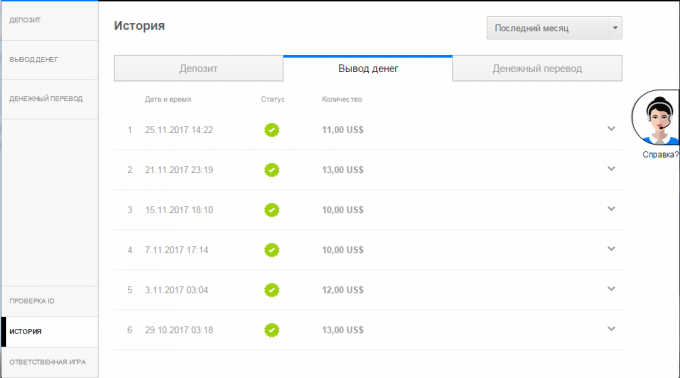Open the Последний месяц period dropdown
The width and height of the screenshot is (680, 378).
click(554, 28)
